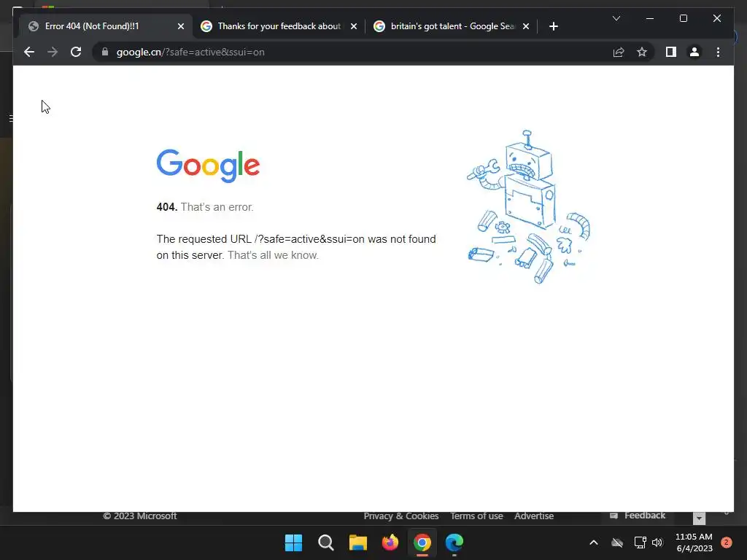
Task: Expand the tab search dropdown arrow
Action: coord(616,18)
